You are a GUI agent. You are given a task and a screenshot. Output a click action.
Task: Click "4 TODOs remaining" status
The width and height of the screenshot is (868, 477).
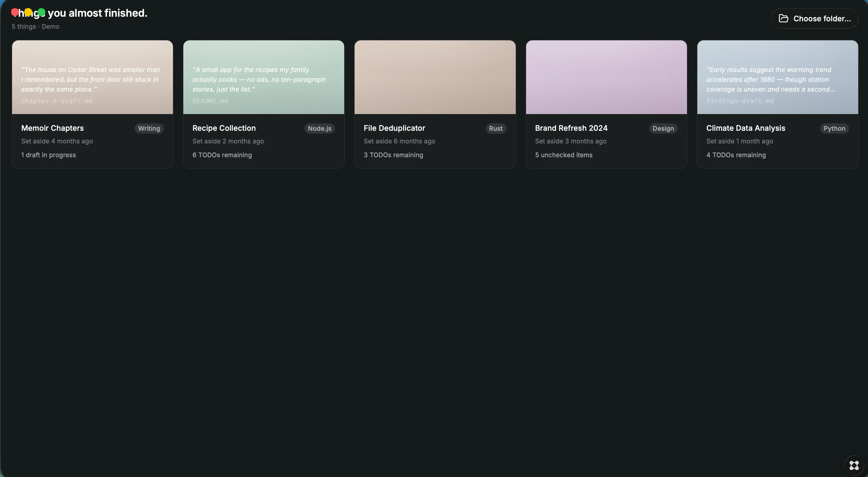point(736,155)
